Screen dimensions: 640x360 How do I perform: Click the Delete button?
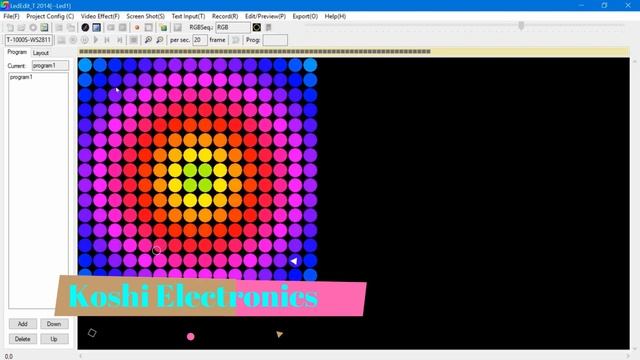[x=23, y=339]
